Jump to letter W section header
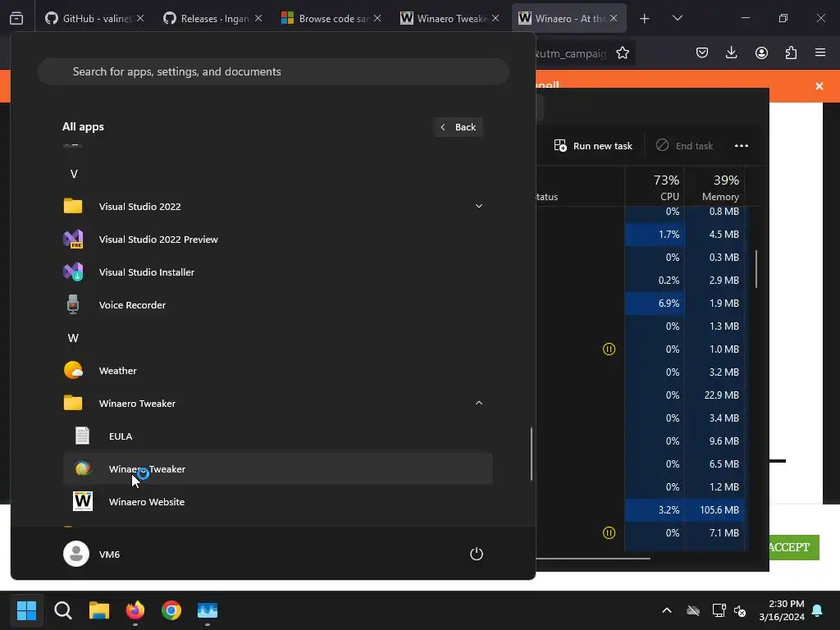This screenshot has height=630, width=840. (73, 338)
